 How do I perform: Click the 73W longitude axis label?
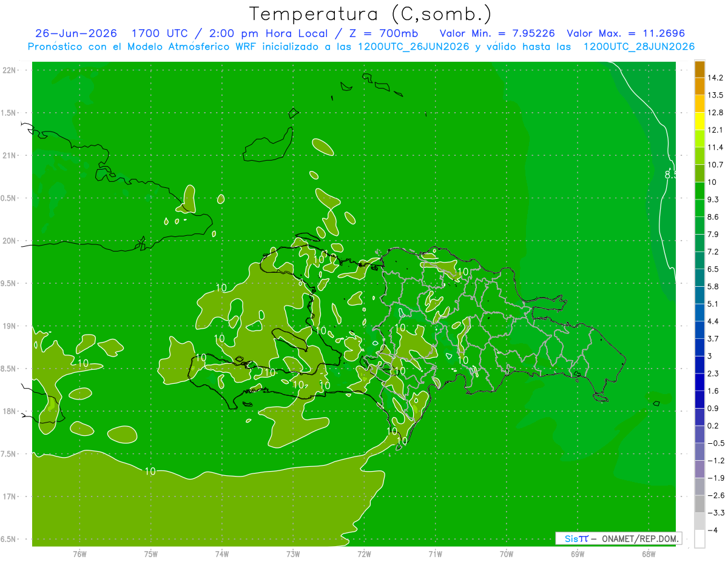coord(293,554)
